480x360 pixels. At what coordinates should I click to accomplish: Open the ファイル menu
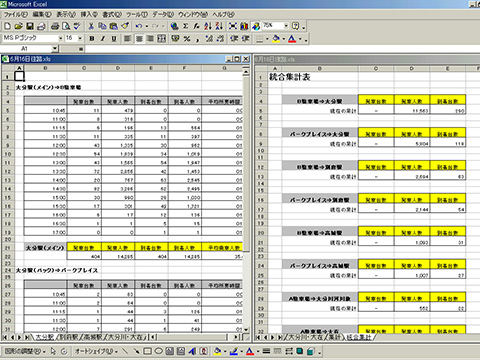click(x=15, y=14)
